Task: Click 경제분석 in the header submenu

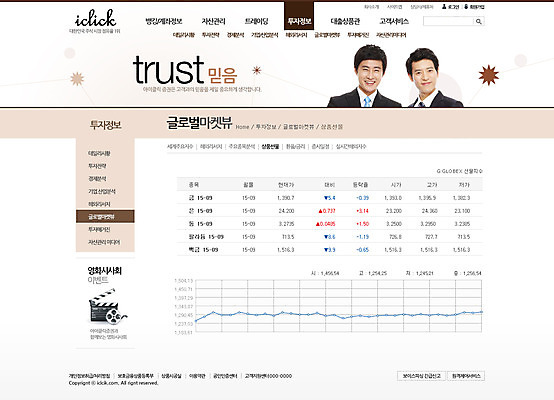Action: pyautogui.click(x=235, y=35)
